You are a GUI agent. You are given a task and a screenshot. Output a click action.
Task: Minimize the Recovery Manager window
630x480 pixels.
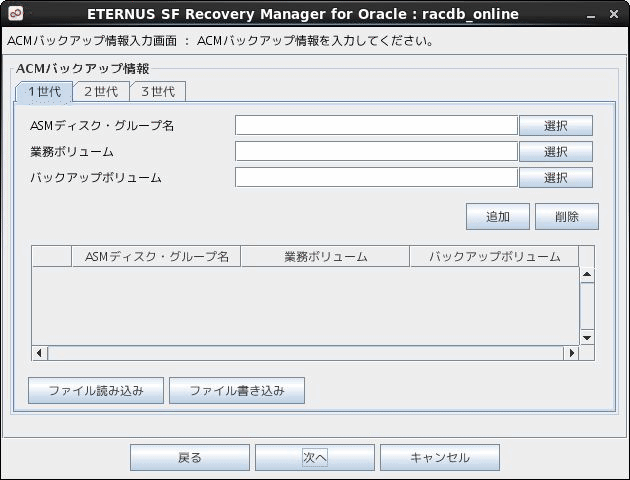tap(591, 14)
